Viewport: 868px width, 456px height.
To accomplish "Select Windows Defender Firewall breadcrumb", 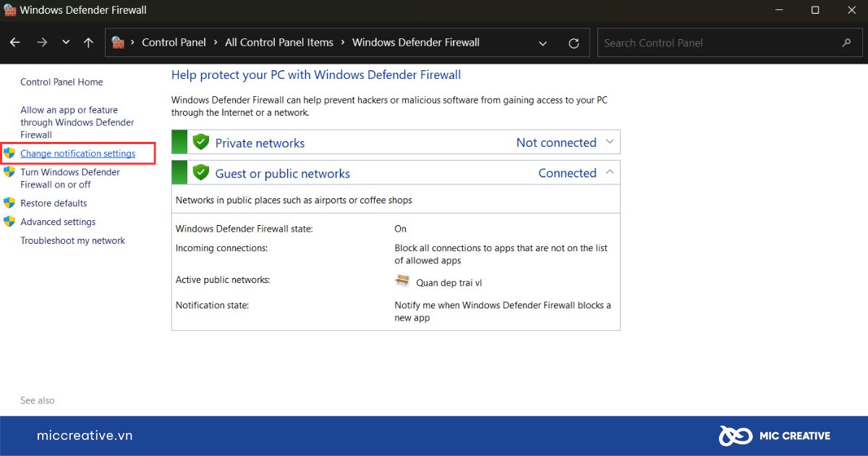I will click(x=416, y=43).
